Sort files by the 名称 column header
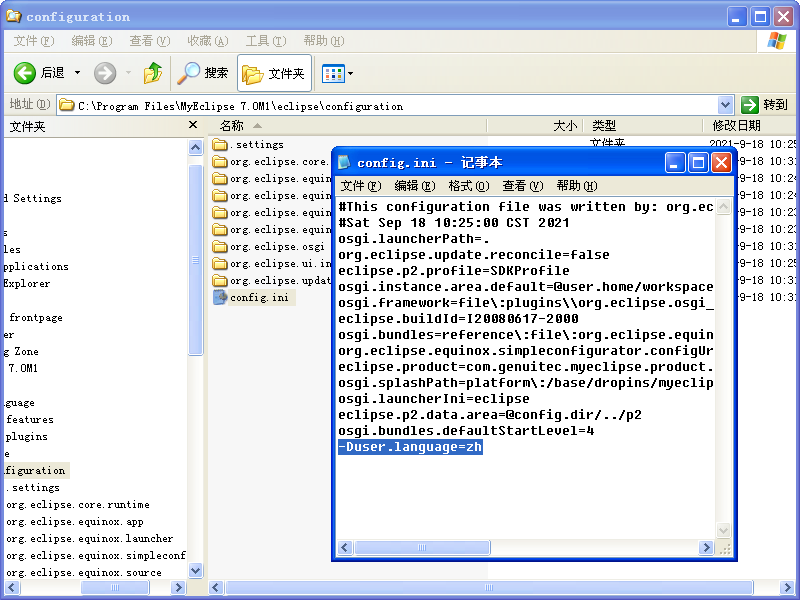 coord(232,126)
